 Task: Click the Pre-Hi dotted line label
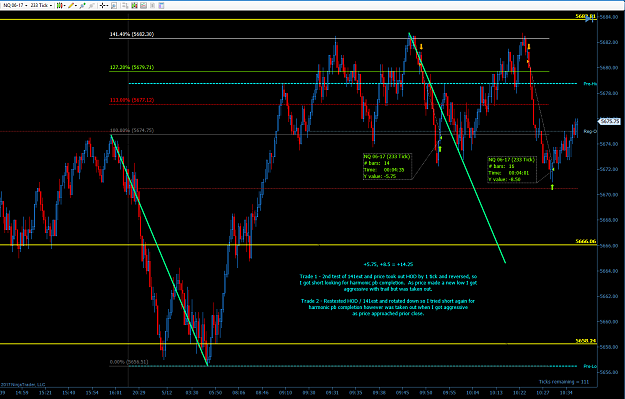(590, 84)
